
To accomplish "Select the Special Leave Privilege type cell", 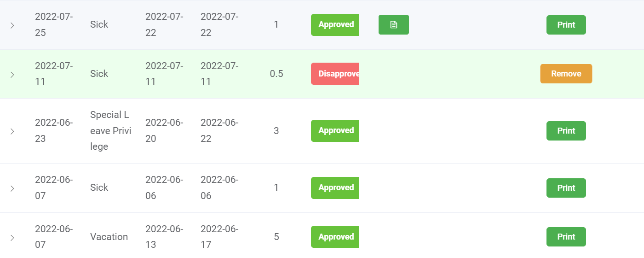I will pos(111,131).
